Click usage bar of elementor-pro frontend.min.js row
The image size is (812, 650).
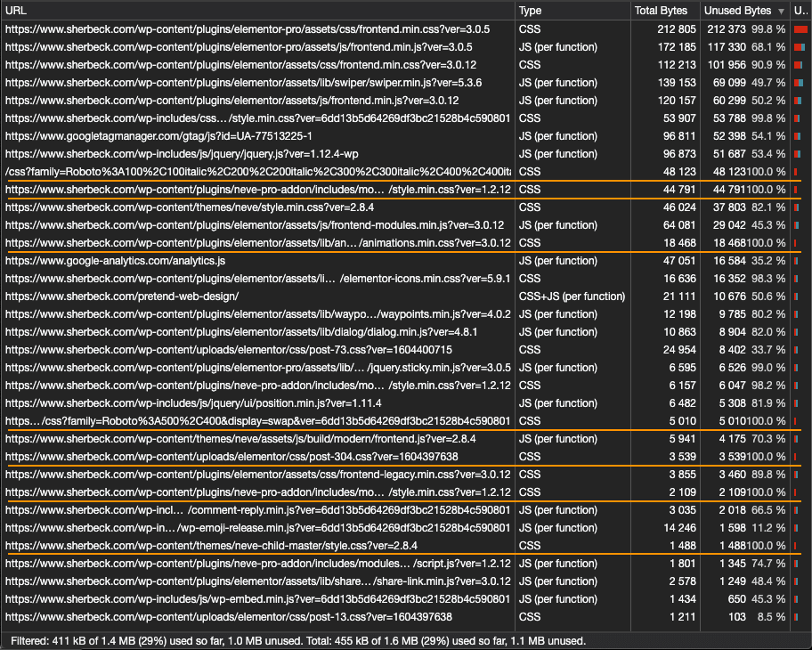pyautogui.click(x=800, y=47)
